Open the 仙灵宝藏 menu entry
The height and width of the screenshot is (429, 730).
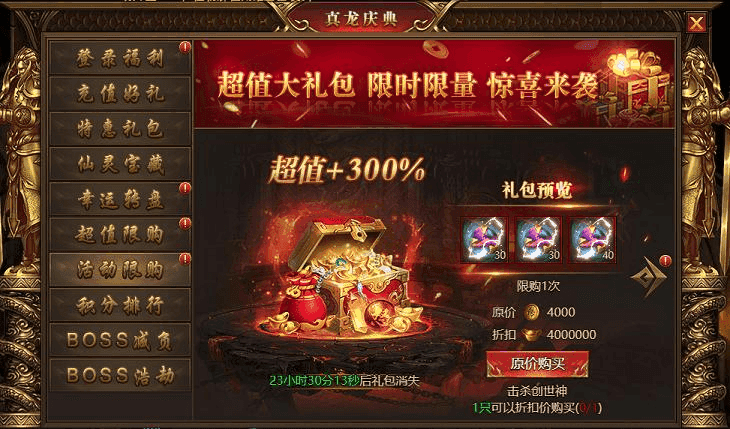pos(120,164)
